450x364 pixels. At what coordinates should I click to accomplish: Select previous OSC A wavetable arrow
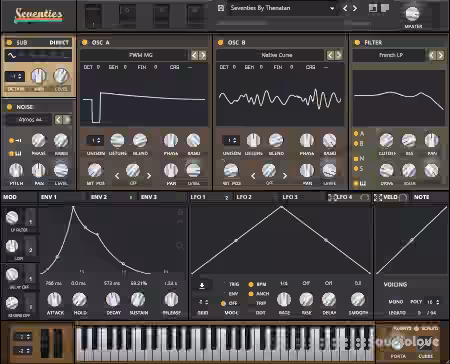(194, 55)
